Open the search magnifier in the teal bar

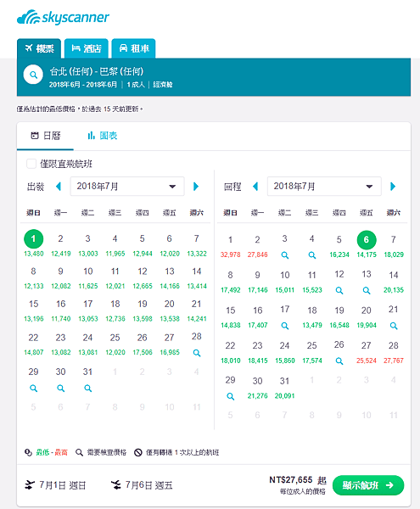coord(33,75)
